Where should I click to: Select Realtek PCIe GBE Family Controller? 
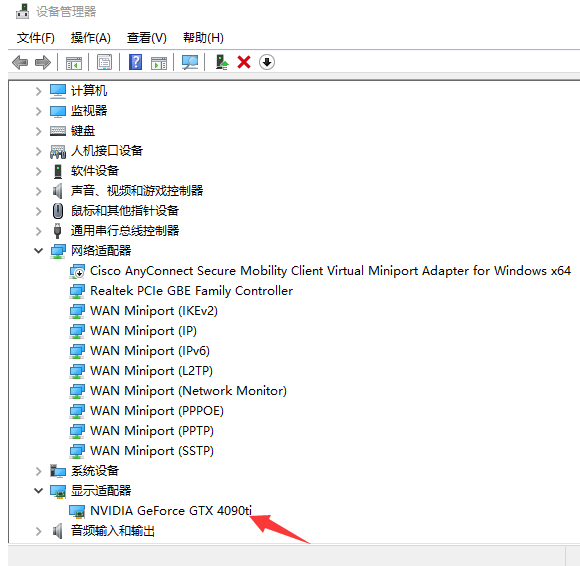pyautogui.click(x=191, y=291)
